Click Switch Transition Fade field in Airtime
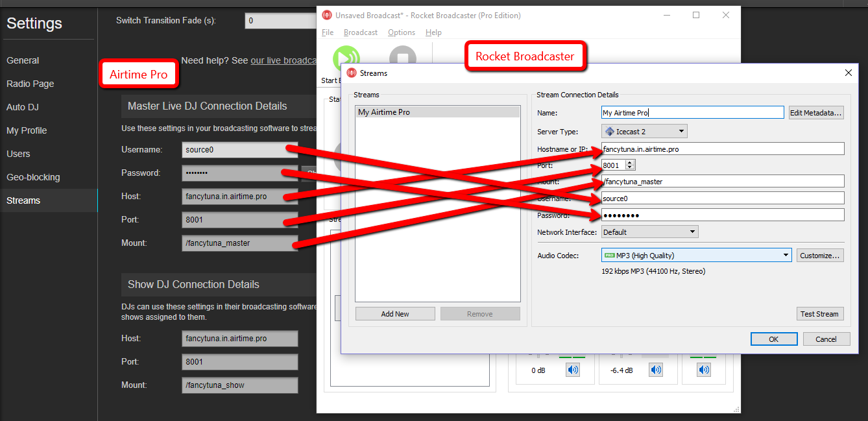The height and width of the screenshot is (421, 868). tap(280, 21)
